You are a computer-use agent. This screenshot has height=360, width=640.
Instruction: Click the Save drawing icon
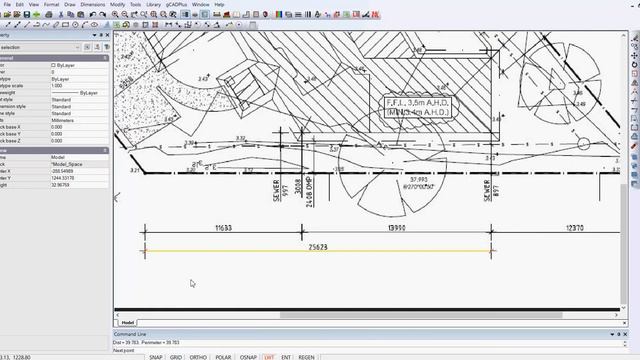coord(27,15)
